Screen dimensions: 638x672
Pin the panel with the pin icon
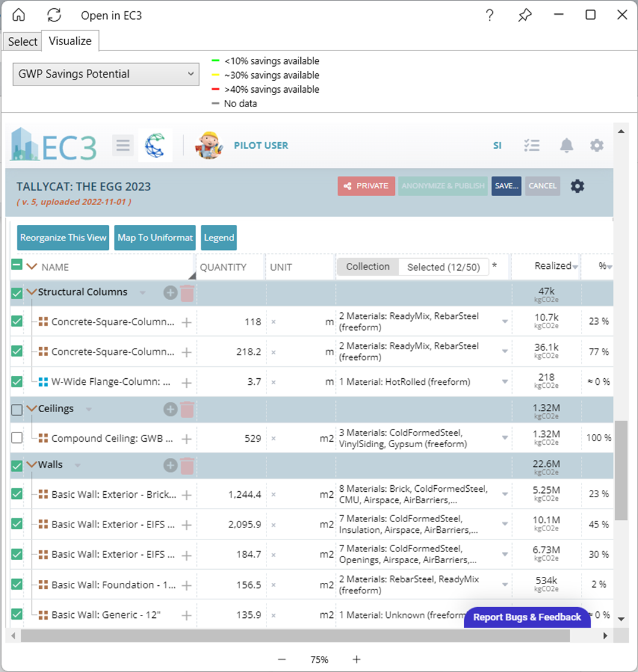tap(524, 15)
